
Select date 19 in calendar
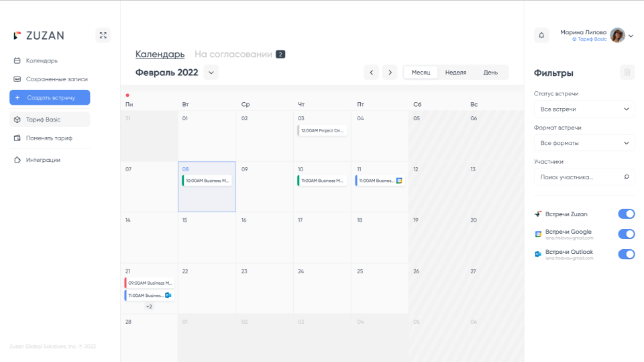[416, 220]
